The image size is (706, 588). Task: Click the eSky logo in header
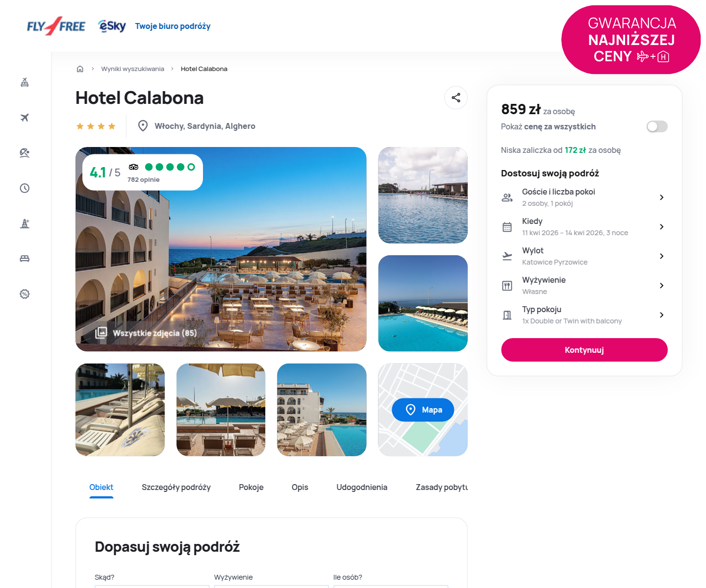coord(112,26)
